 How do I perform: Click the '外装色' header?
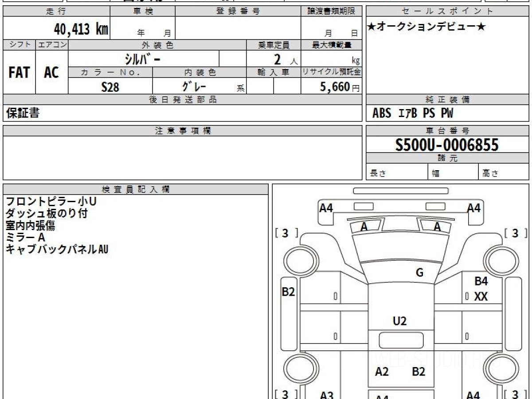pyautogui.click(x=157, y=45)
